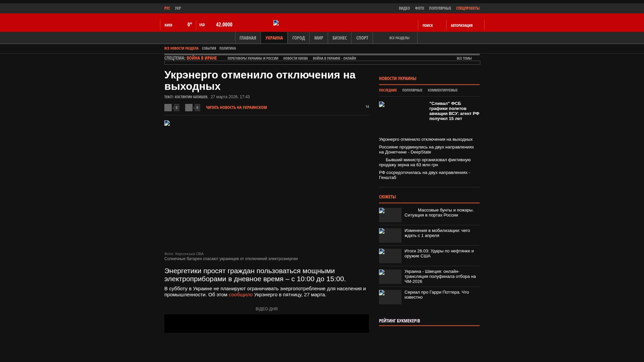Expand ВСЕ ТЕМЫ topics list
Viewport: 644px width, 362px height.
click(x=464, y=58)
